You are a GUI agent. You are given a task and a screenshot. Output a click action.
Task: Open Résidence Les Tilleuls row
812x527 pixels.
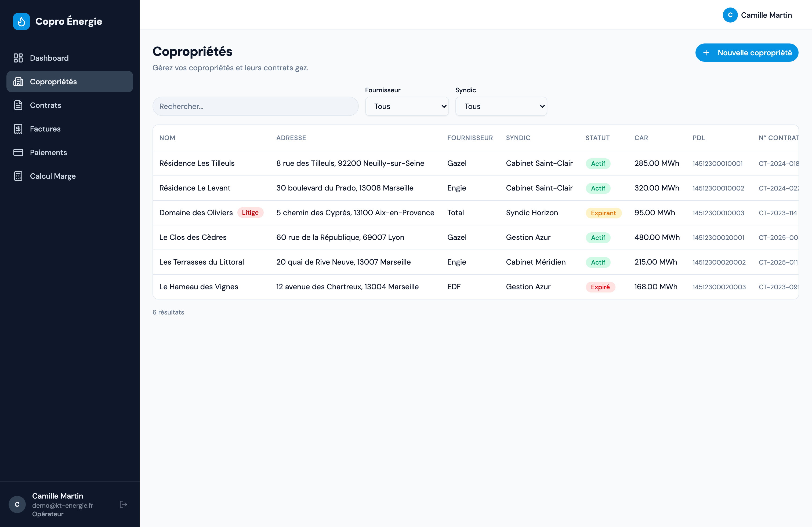coord(476,163)
